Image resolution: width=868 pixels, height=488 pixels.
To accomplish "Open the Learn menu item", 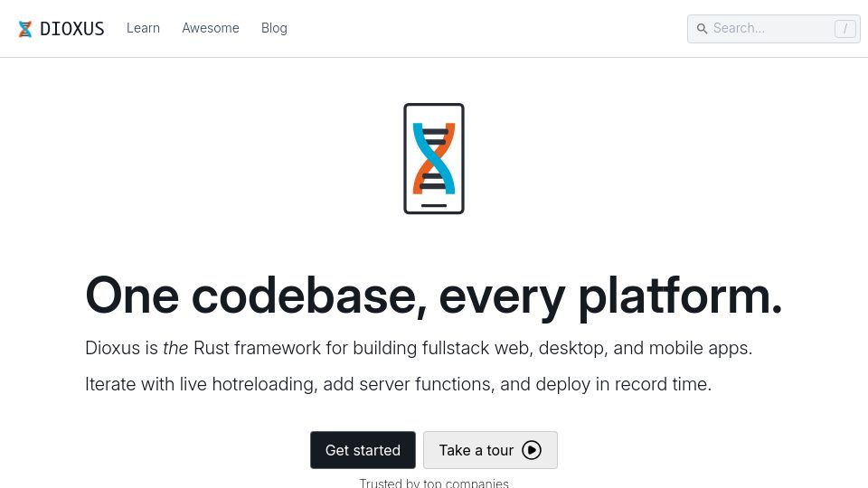I will (143, 28).
